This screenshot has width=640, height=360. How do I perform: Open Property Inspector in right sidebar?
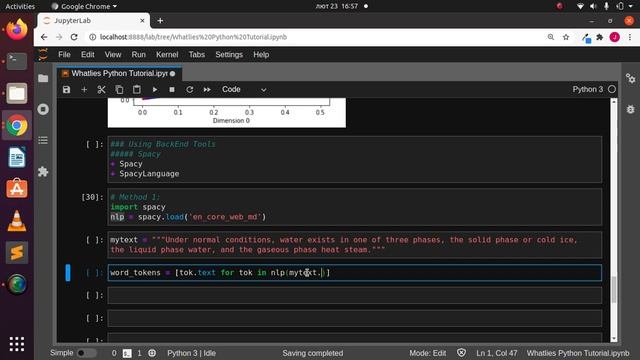630,78
